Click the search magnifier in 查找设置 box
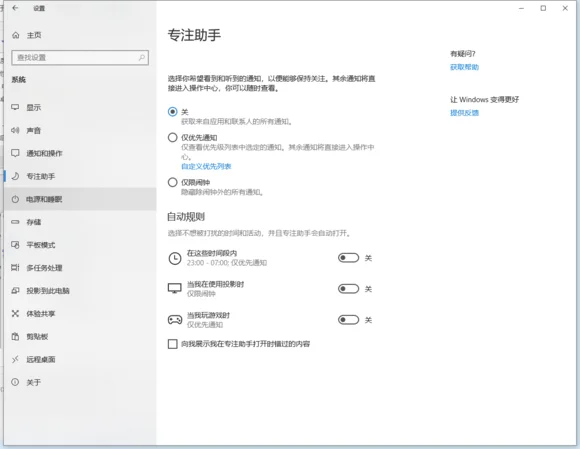 (x=142, y=57)
